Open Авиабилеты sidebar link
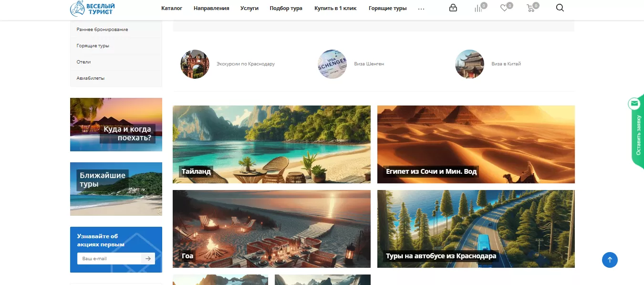The width and height of the screenshot is (644, 285). pyautogui.click(x=91, y=78)
